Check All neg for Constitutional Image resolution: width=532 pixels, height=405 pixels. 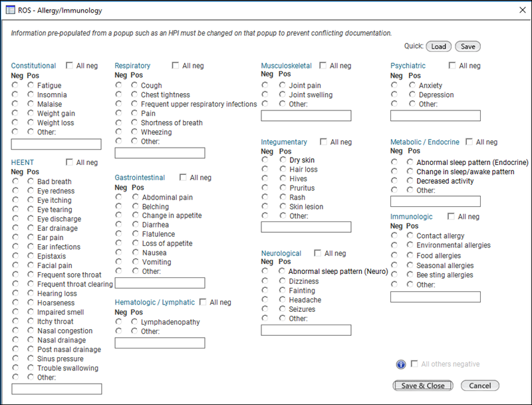click(69, 65)
